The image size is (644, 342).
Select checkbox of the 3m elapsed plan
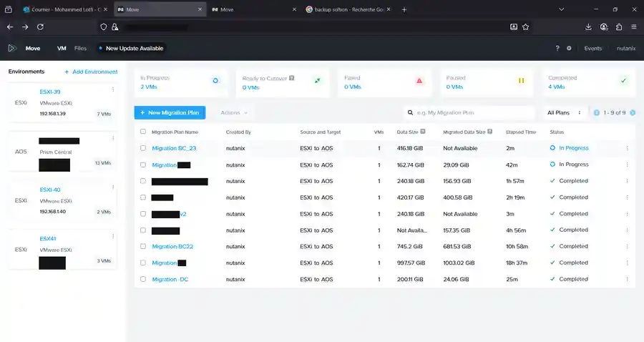click(143, 214)
